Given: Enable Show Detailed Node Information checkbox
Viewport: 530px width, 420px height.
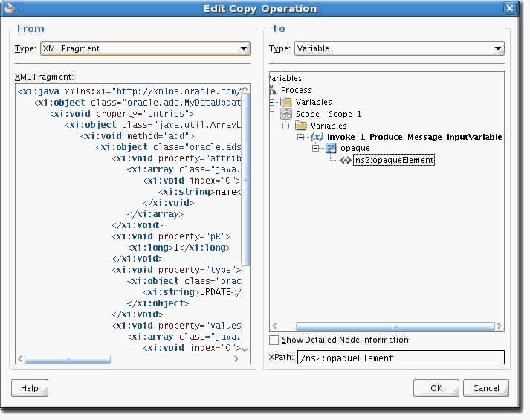Looking at the screenshot, I should pyautogui.click(x=274, y=340).
